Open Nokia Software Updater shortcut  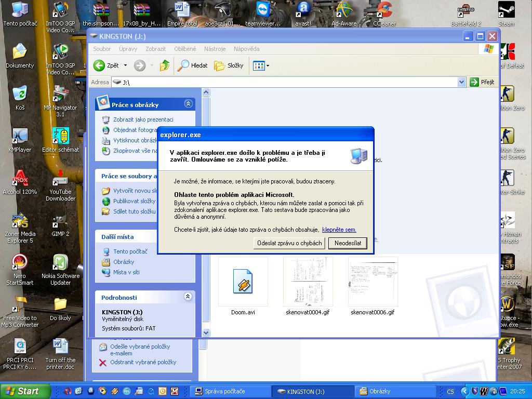(60, 263)
